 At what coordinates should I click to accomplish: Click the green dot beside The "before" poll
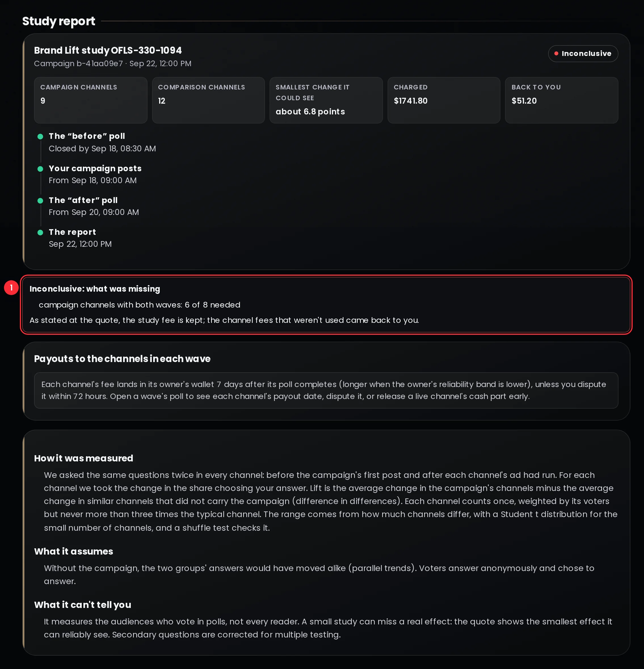[x=40, y=137]
